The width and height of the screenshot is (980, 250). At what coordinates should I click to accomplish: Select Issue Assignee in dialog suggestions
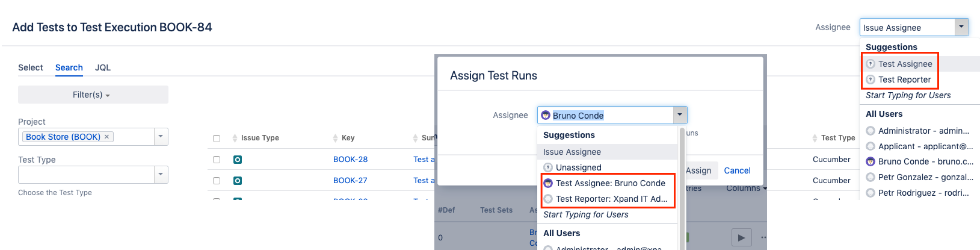[608, 152]
